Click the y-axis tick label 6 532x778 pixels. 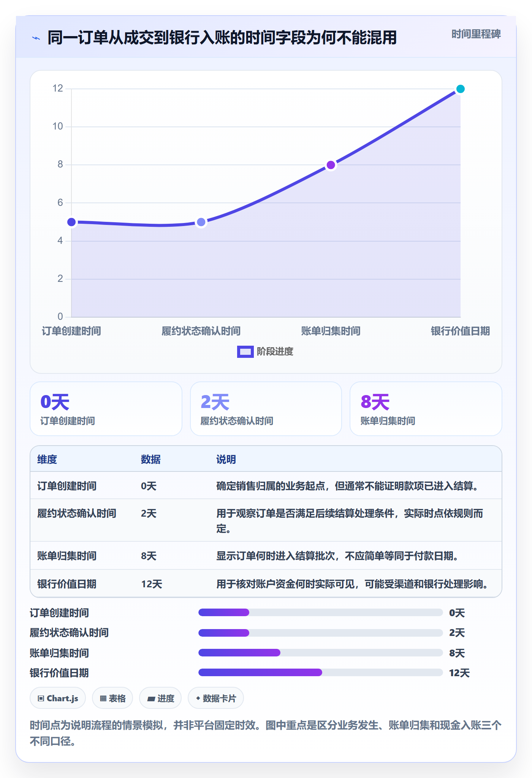(60, 202)
